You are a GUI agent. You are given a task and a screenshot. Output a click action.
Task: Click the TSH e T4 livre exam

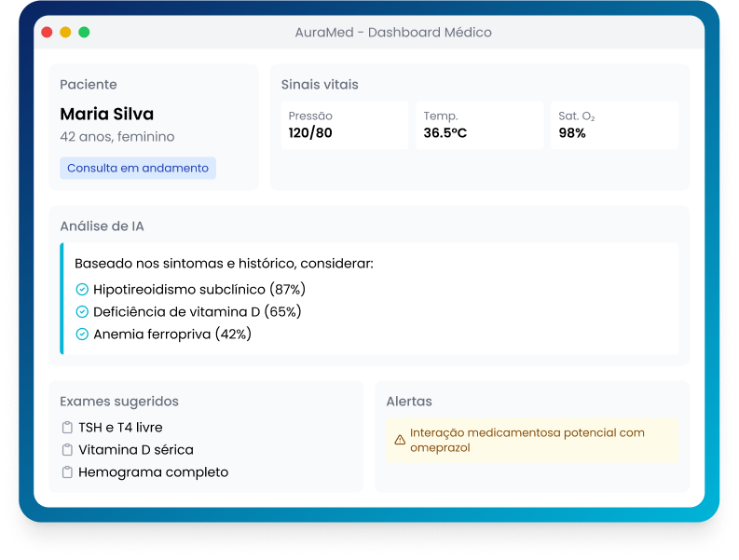tap(120, 428)
